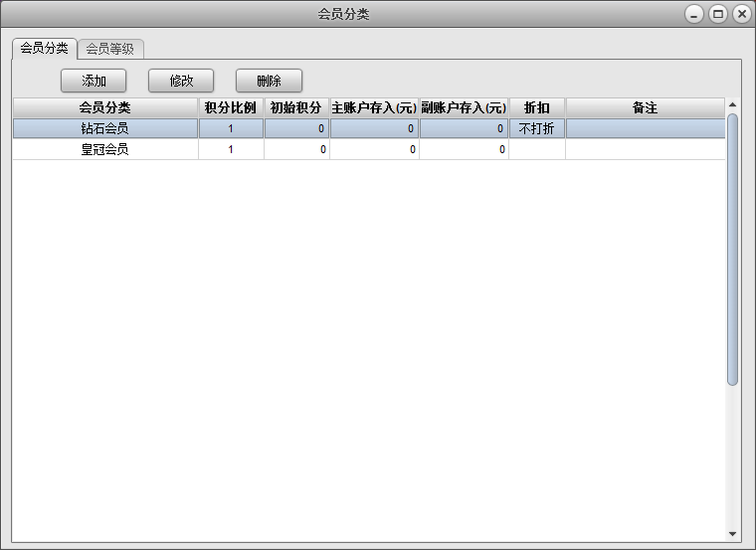
Task: Close the 会员分类 window
Action: coord(741,14)
